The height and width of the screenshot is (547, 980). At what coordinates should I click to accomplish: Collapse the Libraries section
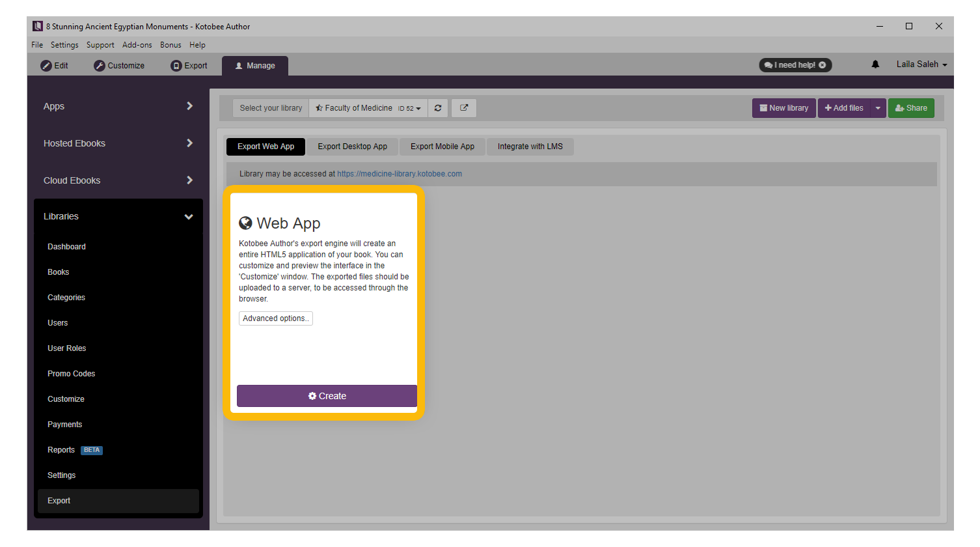[x=118, y=216]
